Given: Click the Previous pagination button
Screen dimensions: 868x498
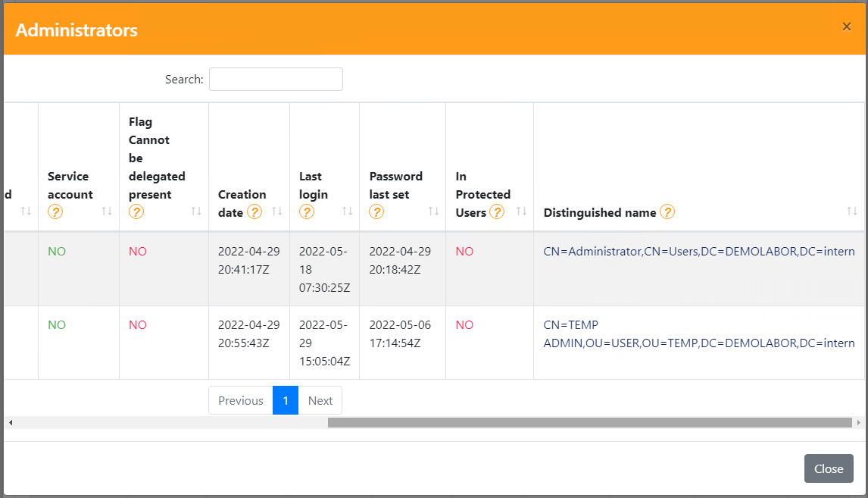Looking at the screenshot, I should [241, 401].
